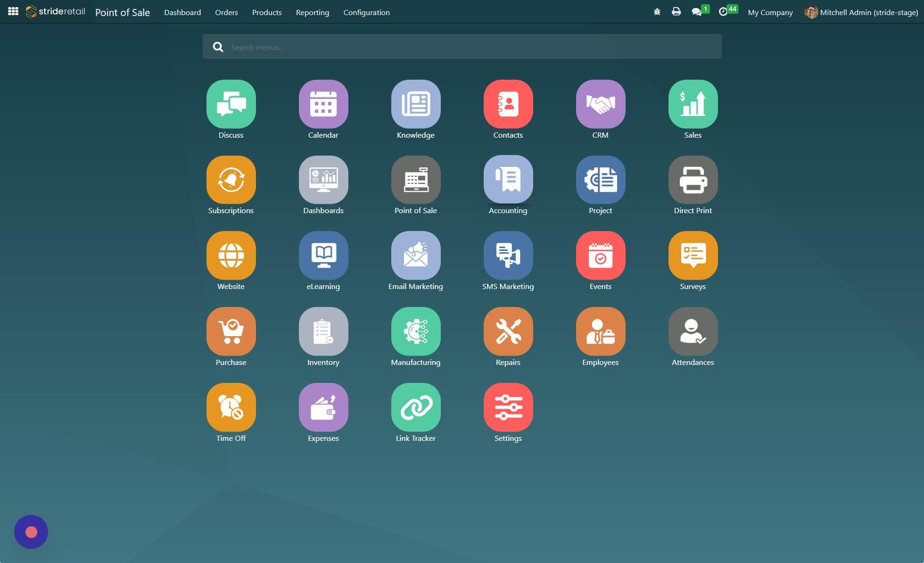Open the Manufacturing app
The image size is (924, 563).
click(x=415, y=331)
